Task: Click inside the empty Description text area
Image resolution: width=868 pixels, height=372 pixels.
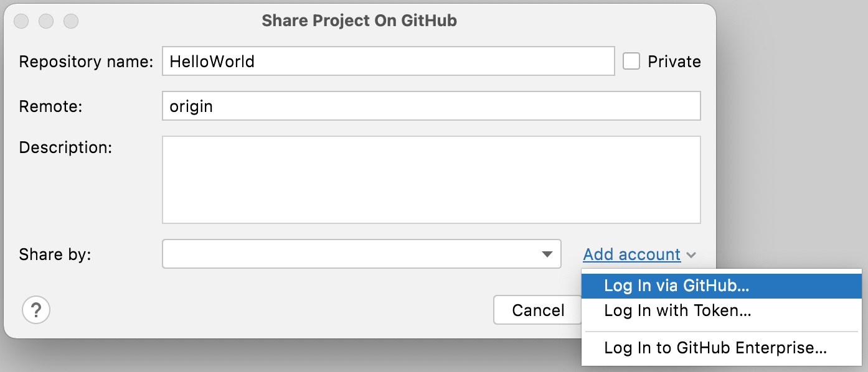Action: 431,180
